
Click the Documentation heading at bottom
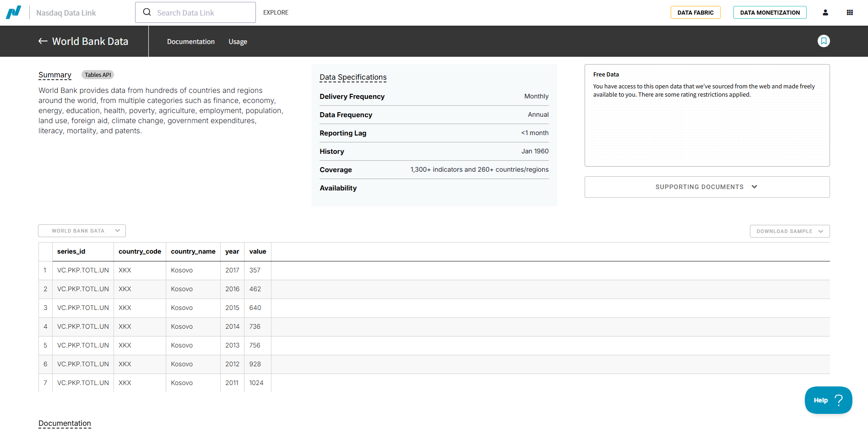[x=65, y=424]
